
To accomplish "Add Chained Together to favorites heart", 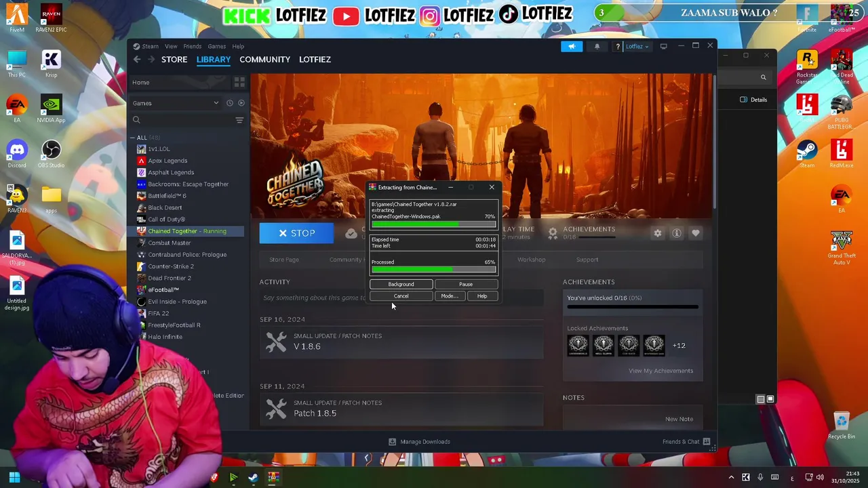I will 695,233.
